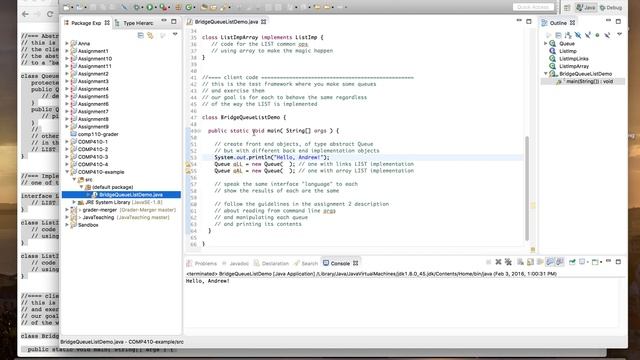
Task: Open Outline view menu triangle
Action: (x=620, y=35)
